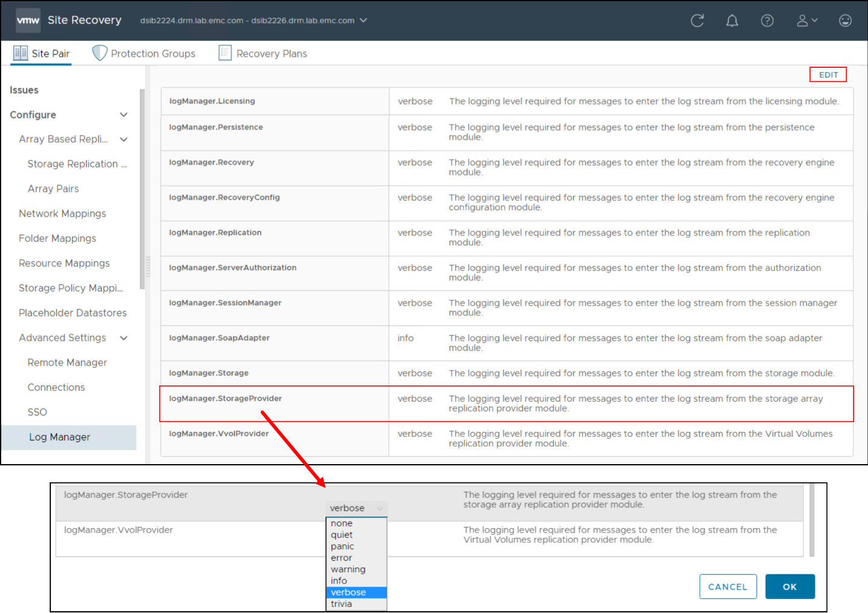Click the sidebar splitter handle

148,266
